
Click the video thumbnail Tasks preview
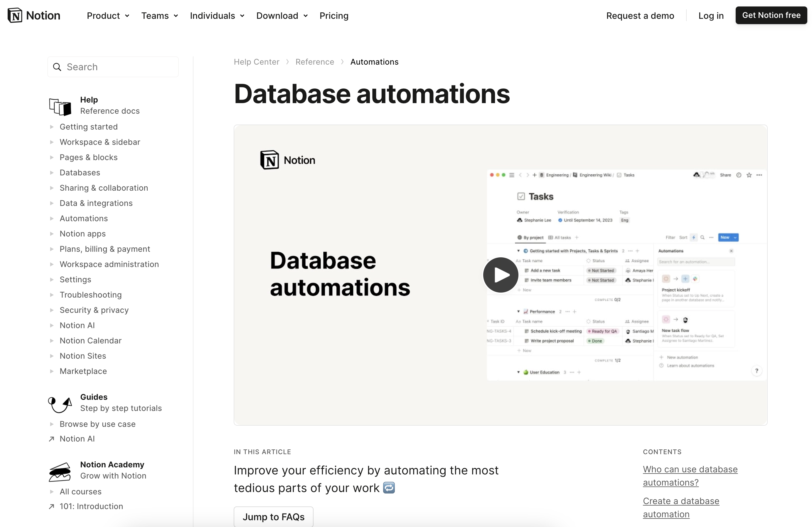(626, 275)
